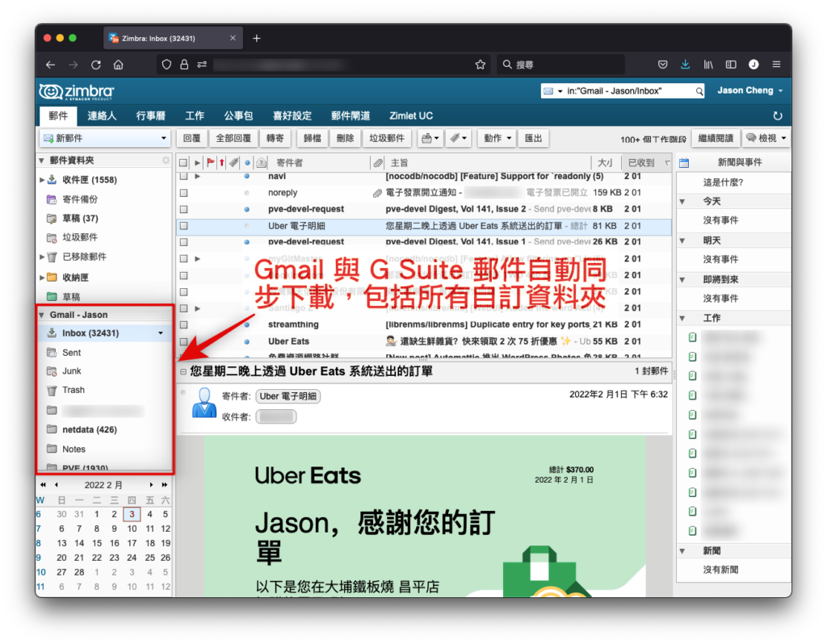This screenshot has width=827, height=644.
Task: Switch to the 連絡人 tab
Action: (102, 116)
